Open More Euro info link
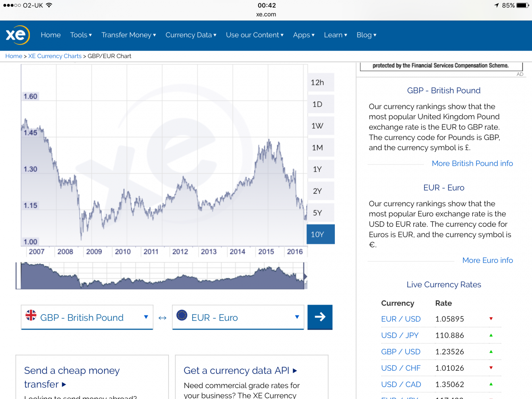 point(487,260)
